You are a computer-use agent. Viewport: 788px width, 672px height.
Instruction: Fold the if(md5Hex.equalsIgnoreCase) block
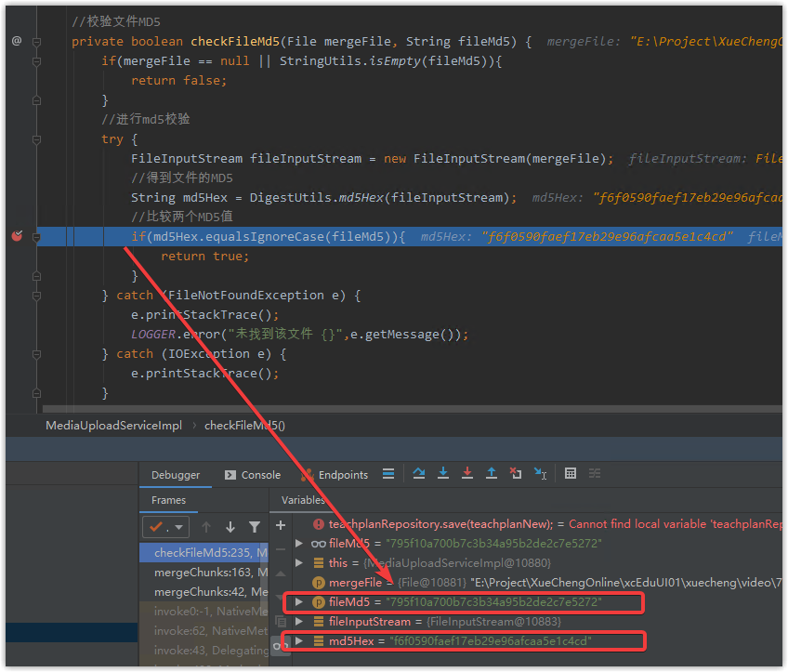(36, 237)
